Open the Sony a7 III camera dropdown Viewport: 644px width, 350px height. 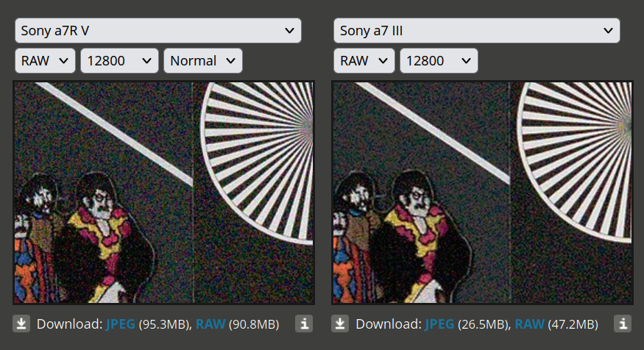click(477, 30)
